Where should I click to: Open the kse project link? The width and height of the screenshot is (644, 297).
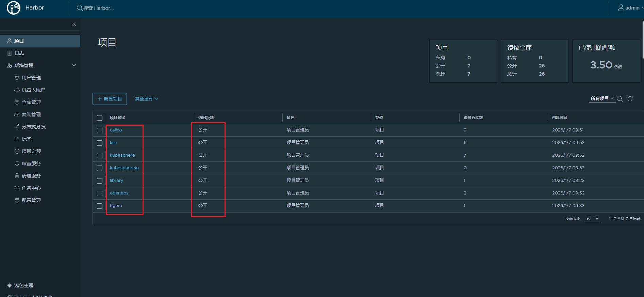pyautogui.click(x=113, y=143)
